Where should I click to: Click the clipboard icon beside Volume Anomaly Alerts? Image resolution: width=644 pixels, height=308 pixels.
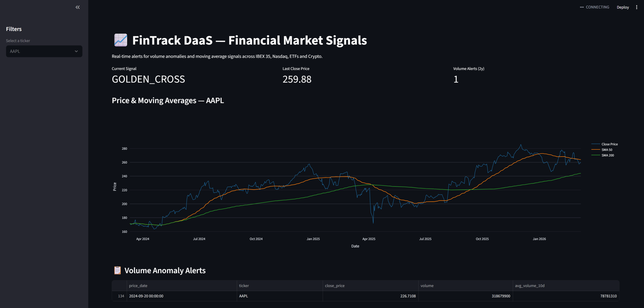pos(117,270)
